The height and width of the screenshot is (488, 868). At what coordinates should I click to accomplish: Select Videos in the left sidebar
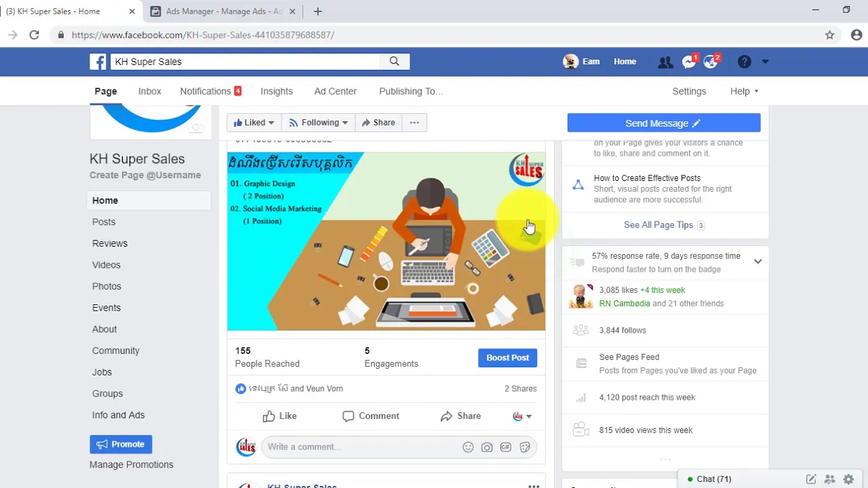pyautogui.click(x=106, y=265)
